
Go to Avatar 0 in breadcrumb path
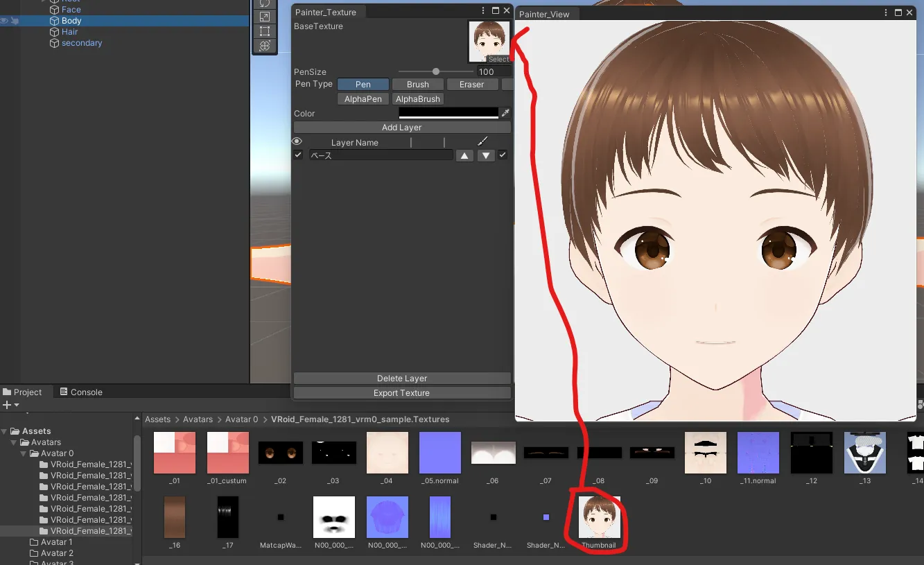coord(242,419)
